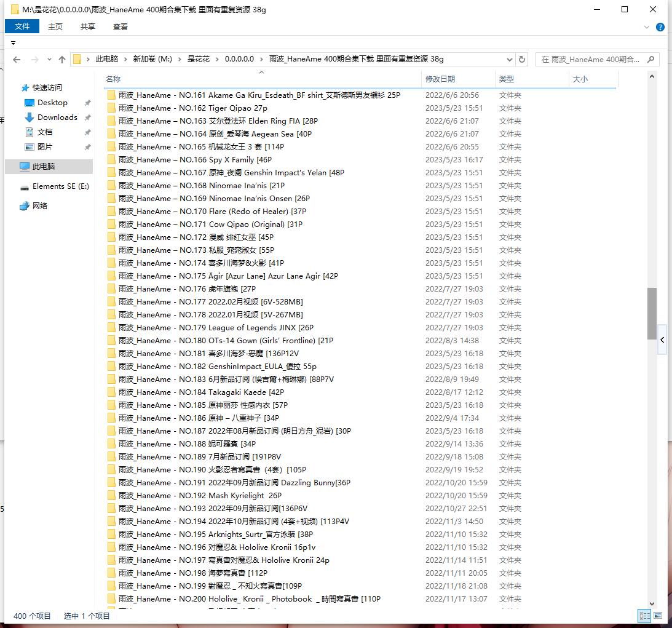Select 此电脑 in the navigation pane
The height and width of the screenshot is (628, 672).
[x=49, y=166]
